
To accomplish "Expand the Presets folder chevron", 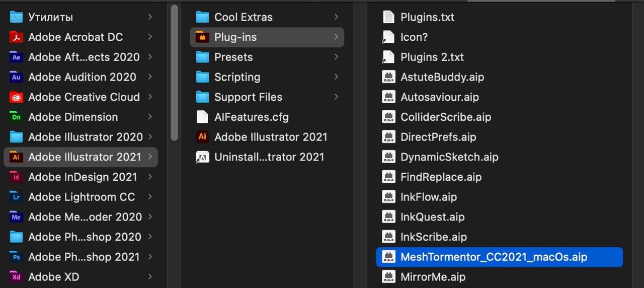I will coord(336,57).
